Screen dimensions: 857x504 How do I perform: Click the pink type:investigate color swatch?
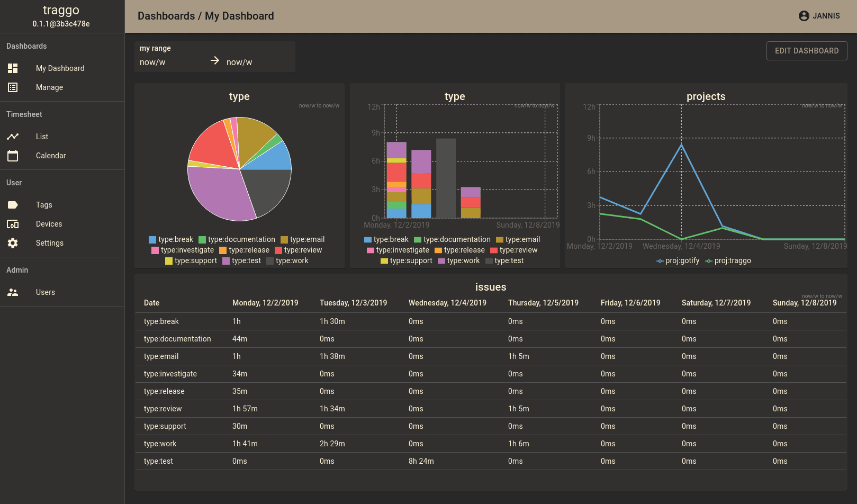[155, 250]
